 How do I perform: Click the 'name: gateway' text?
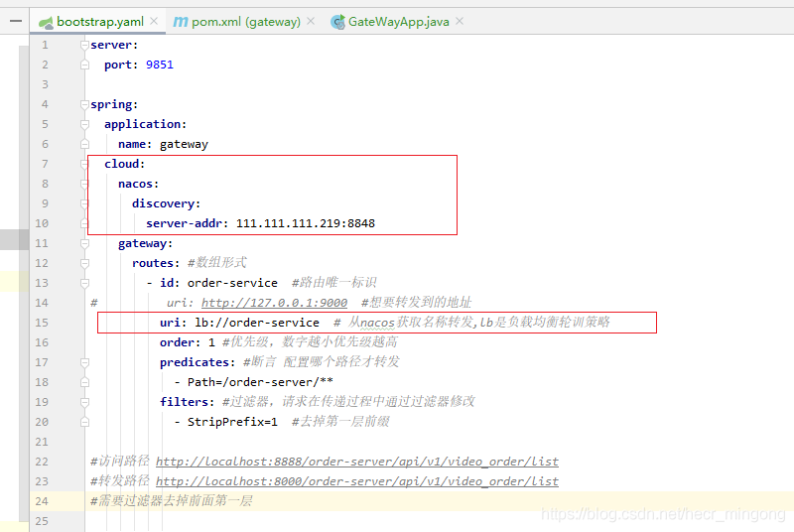click(163, 145)
